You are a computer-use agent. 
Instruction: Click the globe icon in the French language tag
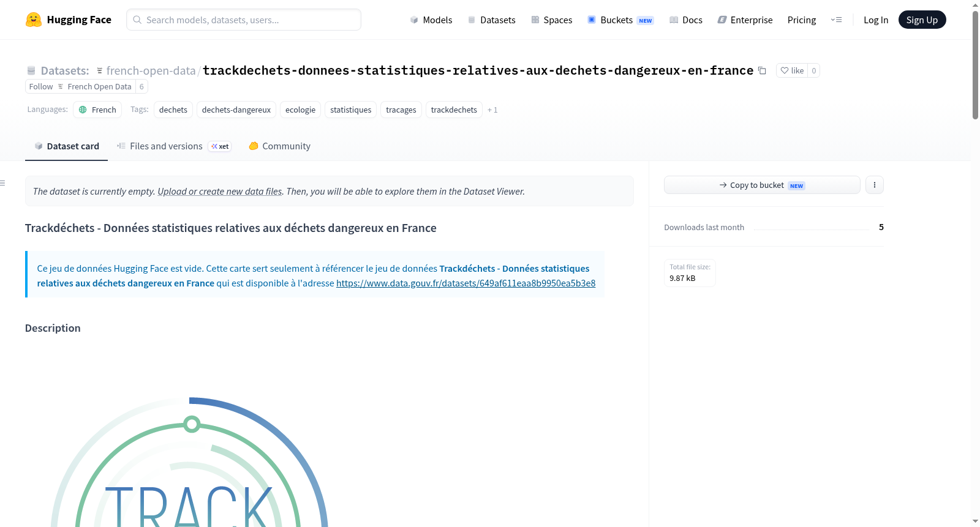tap(83, 110)
